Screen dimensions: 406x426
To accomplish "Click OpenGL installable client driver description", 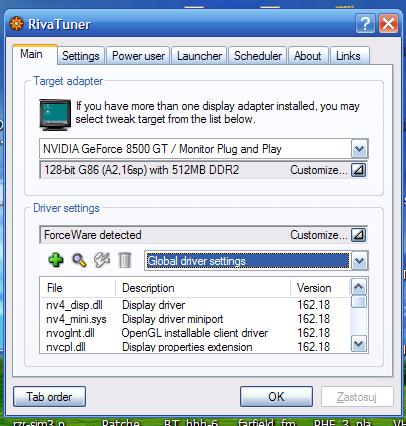I will pyautogui.click(x=195, y=333).
